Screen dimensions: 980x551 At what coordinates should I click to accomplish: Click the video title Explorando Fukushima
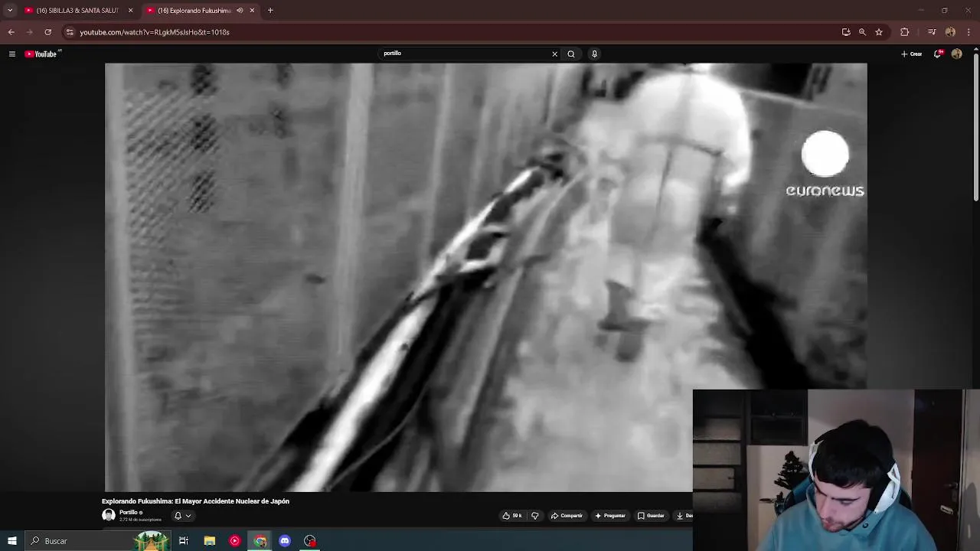pos(195,501)
